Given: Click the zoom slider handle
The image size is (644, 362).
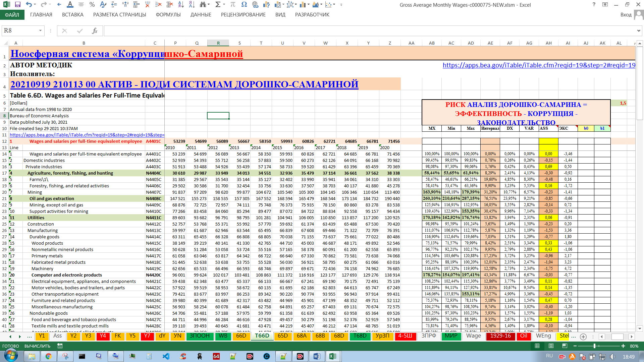Looking at the screenshot, I should (x=594, y=346).
